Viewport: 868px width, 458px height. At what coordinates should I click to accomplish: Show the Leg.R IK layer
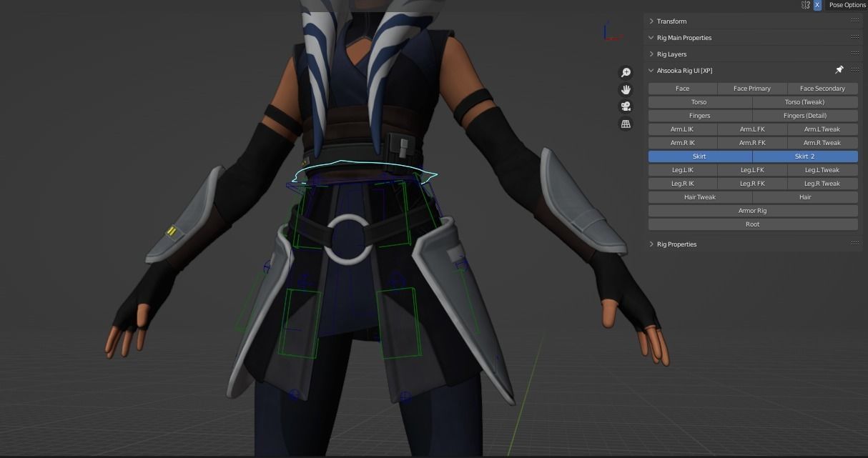(683, 184)
